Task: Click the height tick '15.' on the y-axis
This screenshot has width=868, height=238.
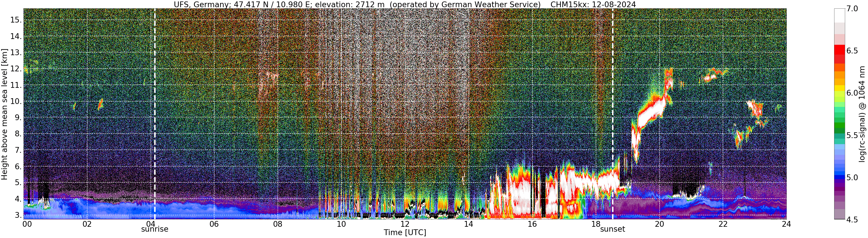Action: 16,20
